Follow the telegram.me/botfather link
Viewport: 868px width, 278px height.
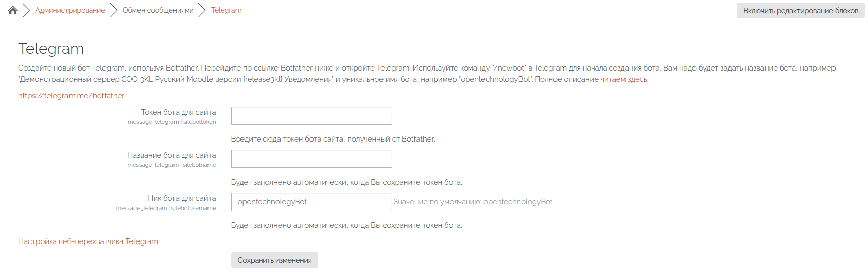pos(71,96)
